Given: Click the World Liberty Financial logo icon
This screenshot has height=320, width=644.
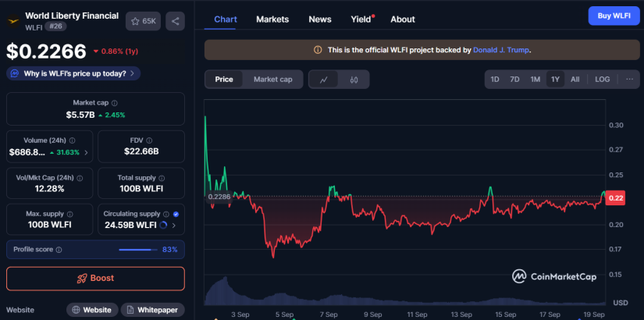Looking at the screenshot, I should point(13,20).
